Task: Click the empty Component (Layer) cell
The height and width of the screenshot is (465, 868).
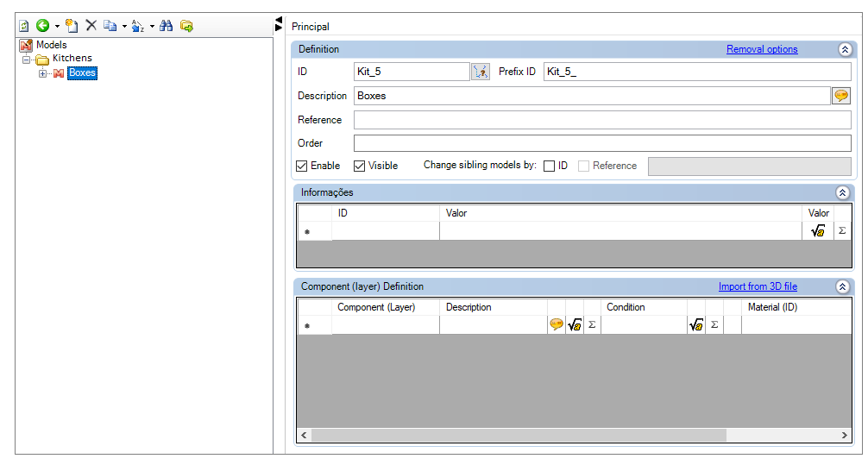Action: pyautogui.click(x=386, y=325)
